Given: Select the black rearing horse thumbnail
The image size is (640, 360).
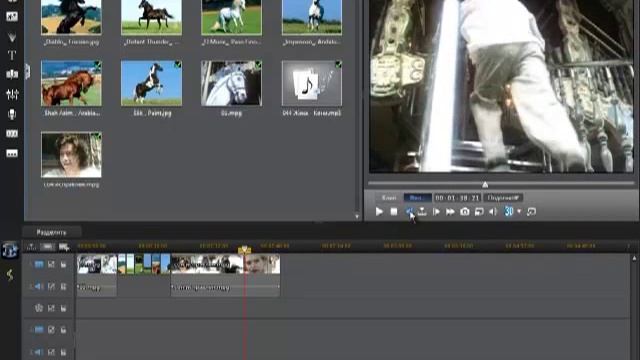Looking at the screenshot, I should [71, 17].
